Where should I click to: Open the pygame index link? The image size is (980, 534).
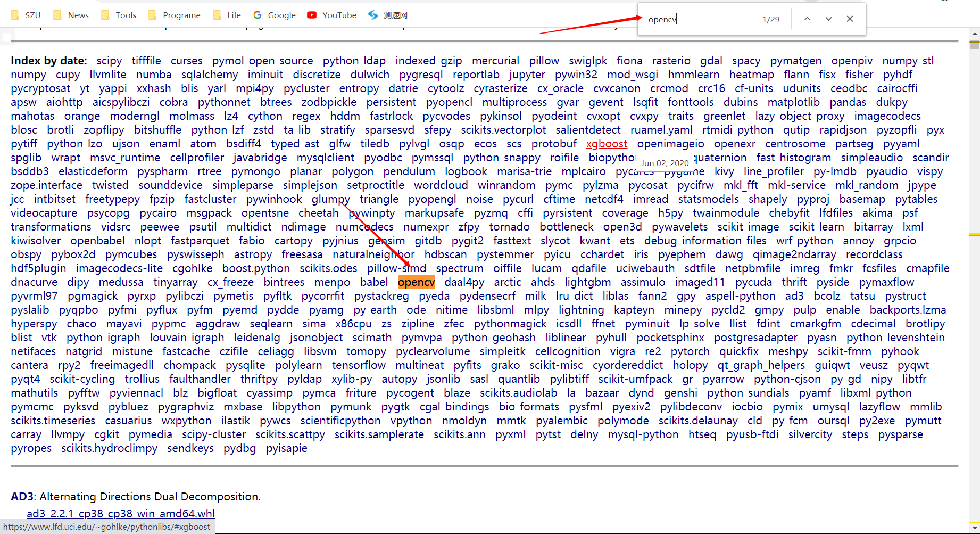click(684, 171)
